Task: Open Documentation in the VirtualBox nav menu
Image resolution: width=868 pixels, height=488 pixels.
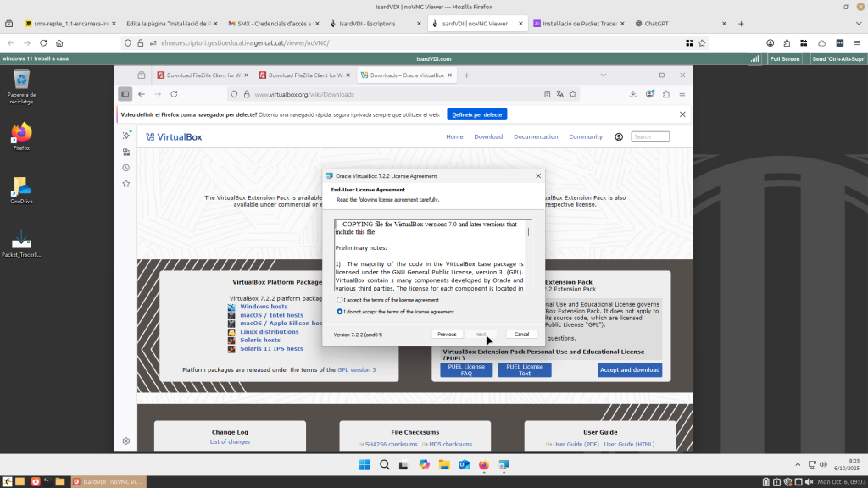Action: point(536,136)
